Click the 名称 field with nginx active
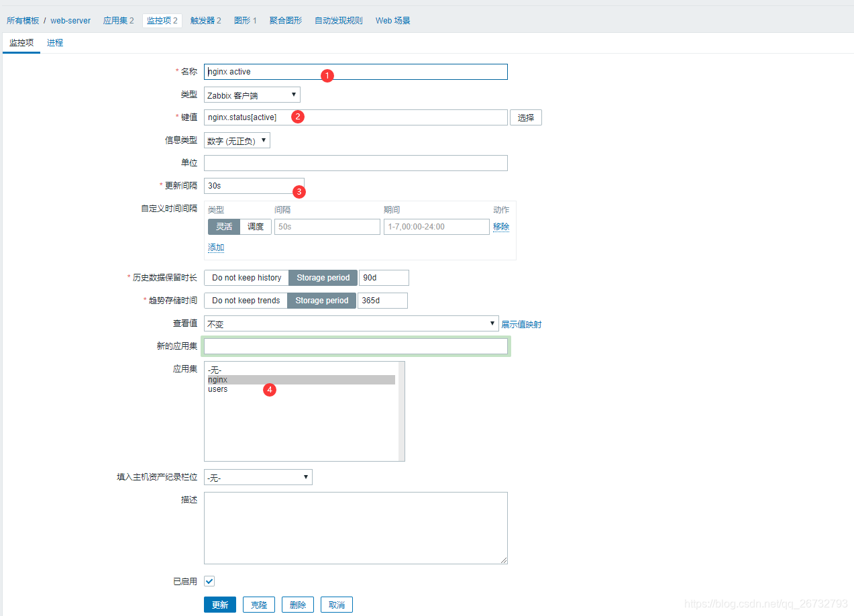854x616 pixels. [x=356, y=72]
